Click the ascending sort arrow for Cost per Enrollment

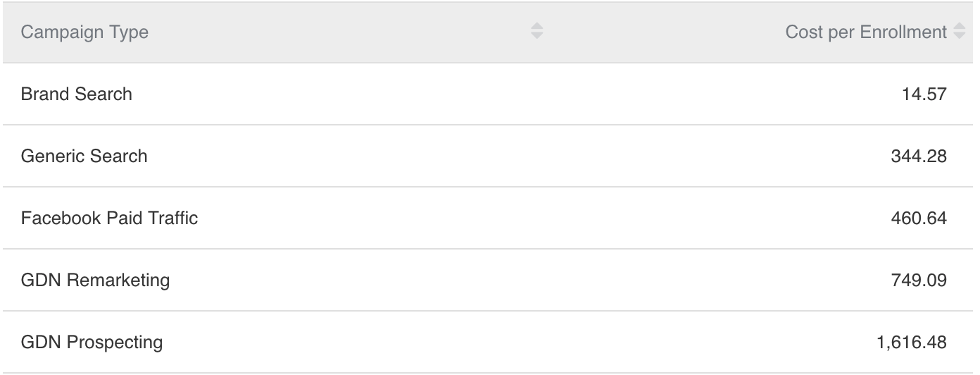pyautogui.click(x=959, y=27)
